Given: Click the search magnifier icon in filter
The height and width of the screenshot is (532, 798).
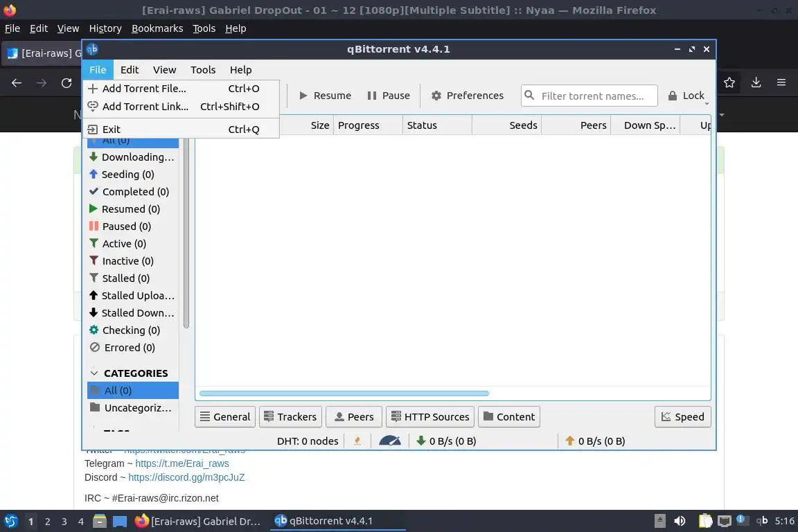Looking at the screenshot, I should click(x=529, y=95).
